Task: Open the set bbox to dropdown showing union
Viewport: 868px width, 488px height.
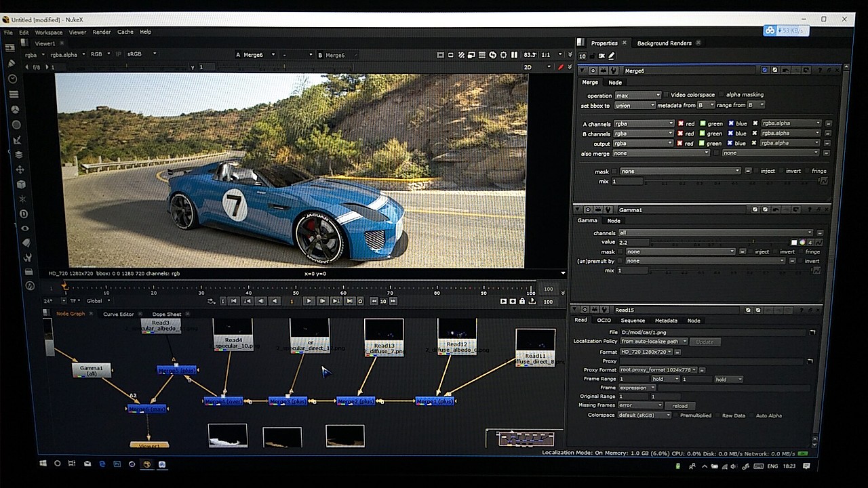Action: click(x=635, y=106)
